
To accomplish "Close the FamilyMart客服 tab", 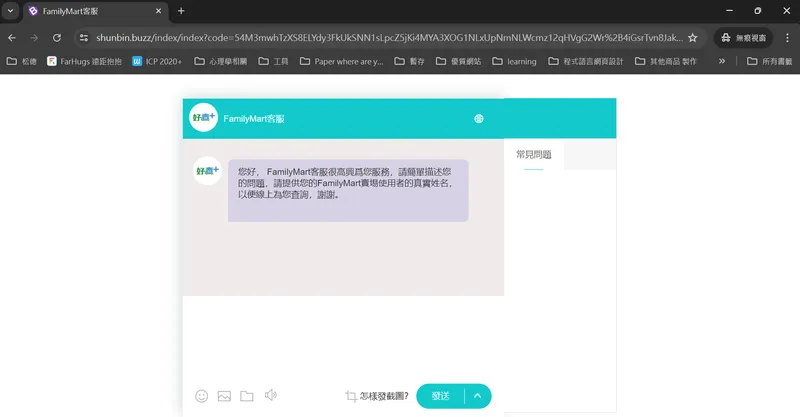I will tap(158, 11).
